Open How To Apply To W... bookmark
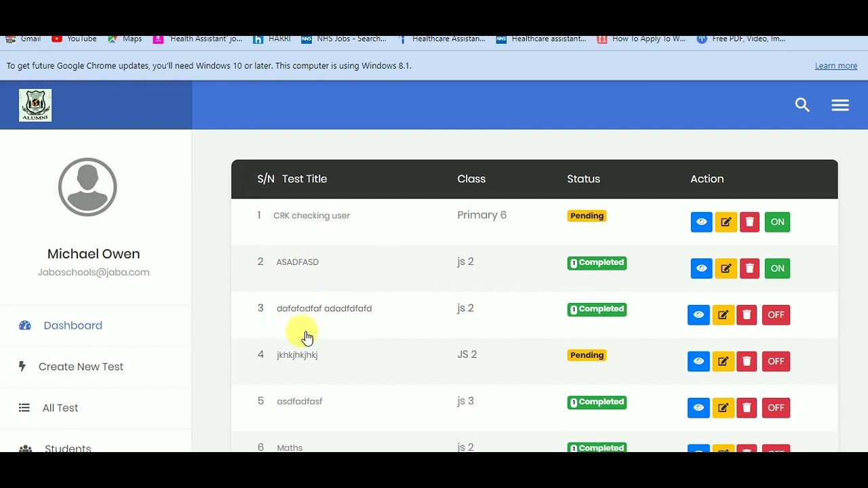Image resolution: width=868 pixels, height=488 pixels. pos(642,39)
